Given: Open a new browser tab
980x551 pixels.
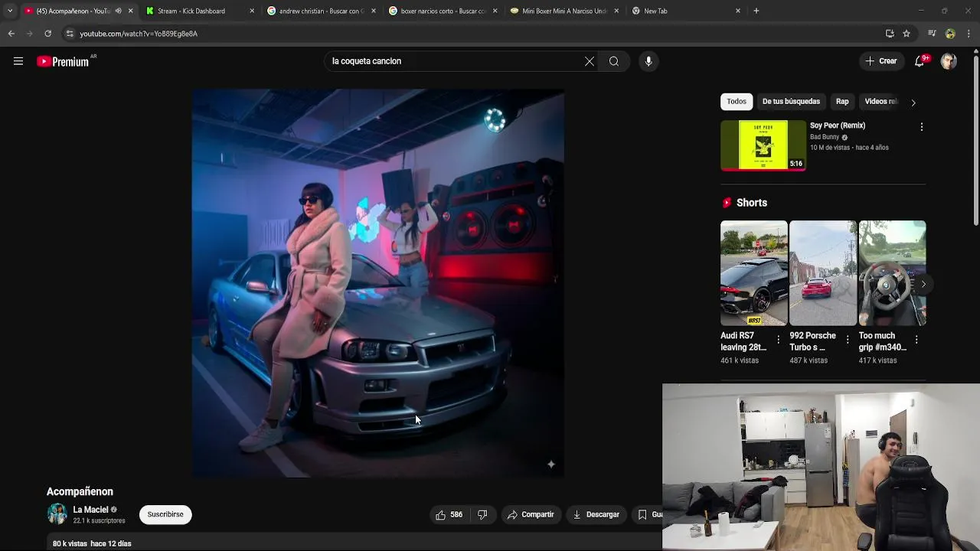Looking at the screenshot, I should pyautogui.click(x=756, y=11).
